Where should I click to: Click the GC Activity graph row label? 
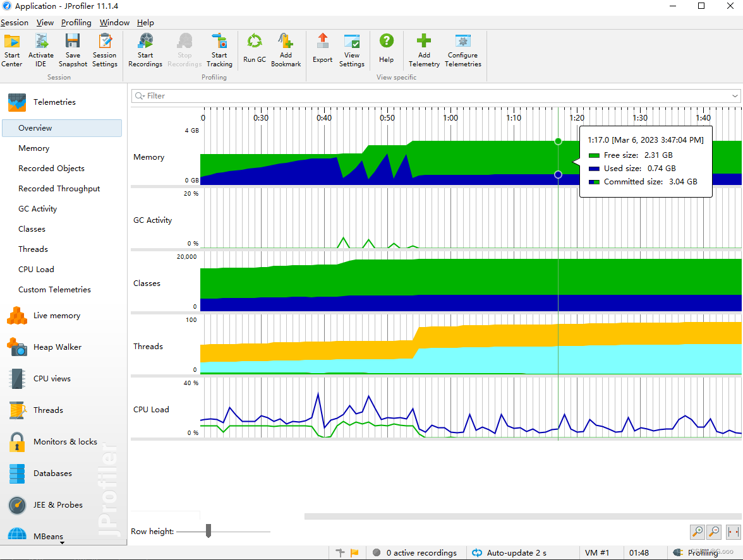(x=153, y=220)
